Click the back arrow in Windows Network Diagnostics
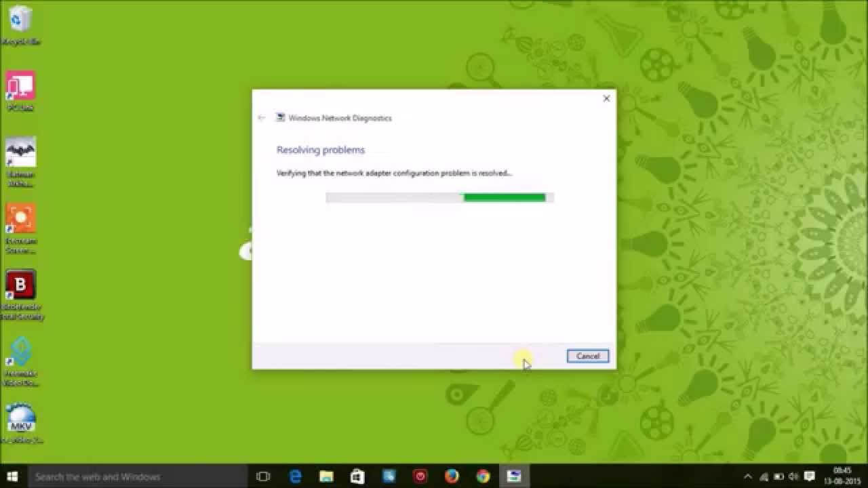868x488 pixels. [262, 118]
